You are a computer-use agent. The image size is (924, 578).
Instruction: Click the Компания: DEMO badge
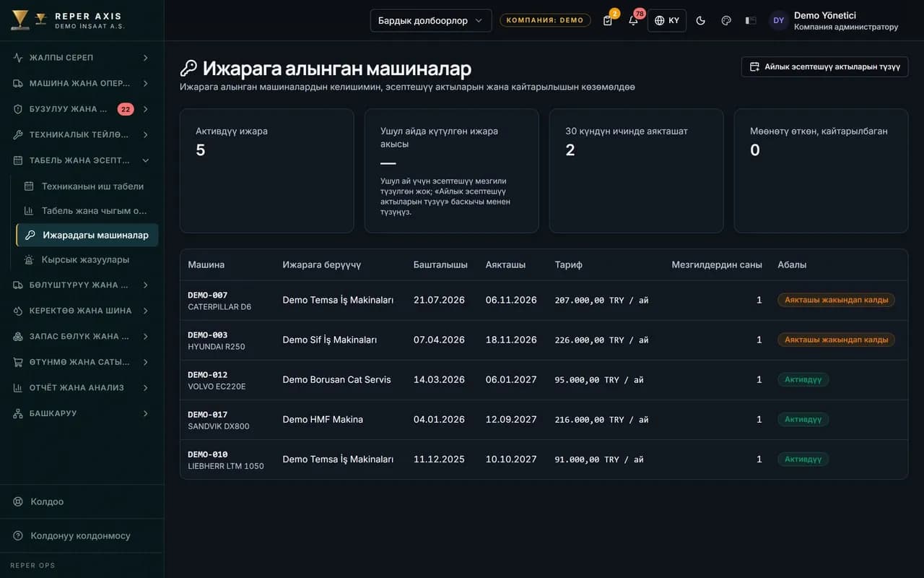(x=545, y=20)
